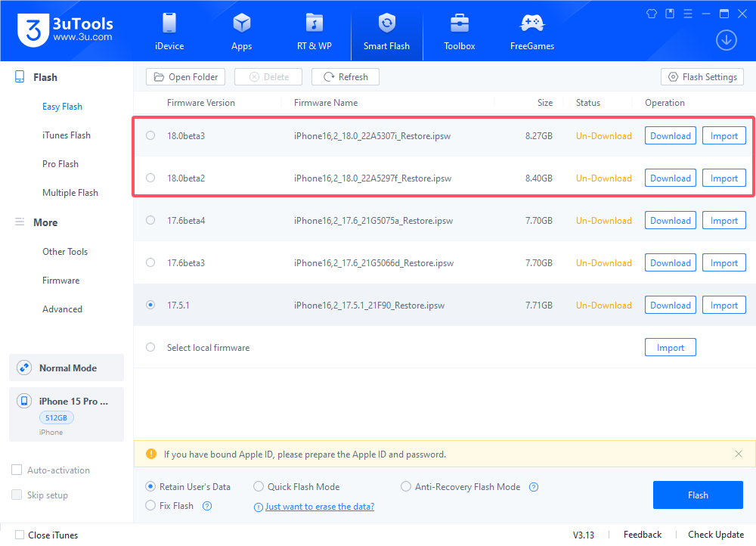Open the Toolbox briefcase icon
This screenshot has width=756, height=546.
(460, 23)
